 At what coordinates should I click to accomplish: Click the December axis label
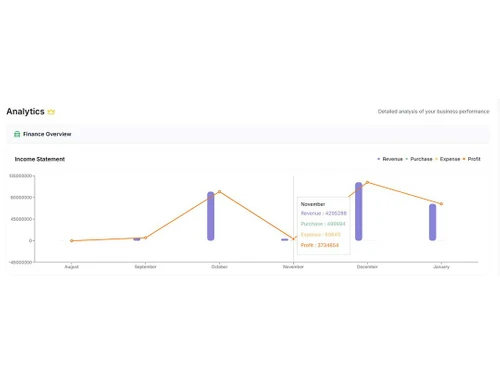pos(367,267)
